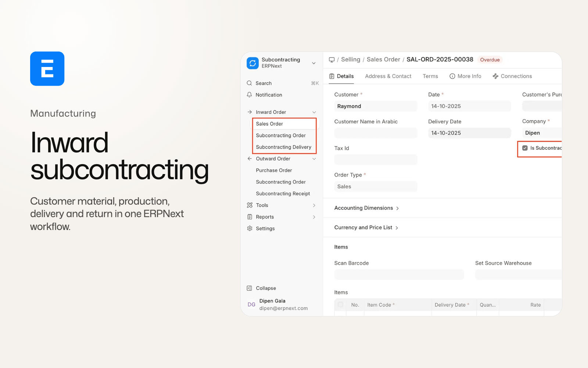Switch to the Terms tab

coord(430,76)
